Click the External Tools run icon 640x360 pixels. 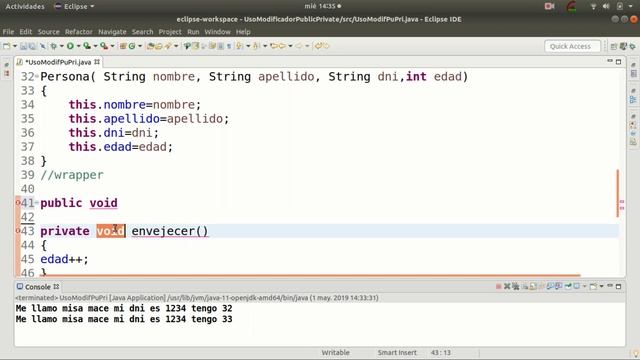(x=104, y=46)
